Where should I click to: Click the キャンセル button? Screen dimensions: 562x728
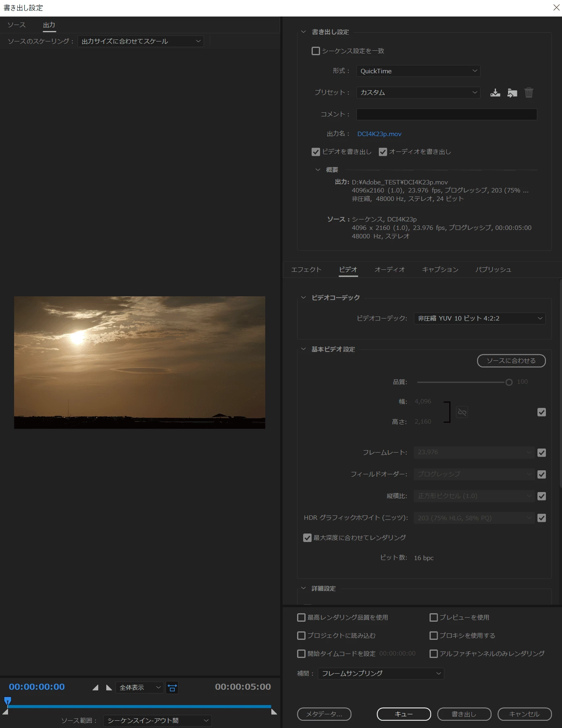tap(525, 714)
